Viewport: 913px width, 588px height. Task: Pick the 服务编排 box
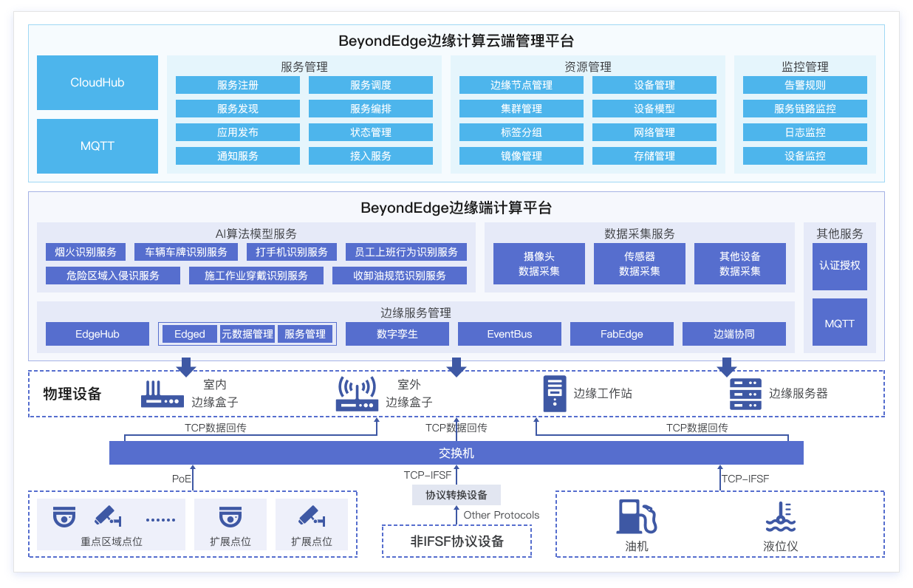point(371,109)
